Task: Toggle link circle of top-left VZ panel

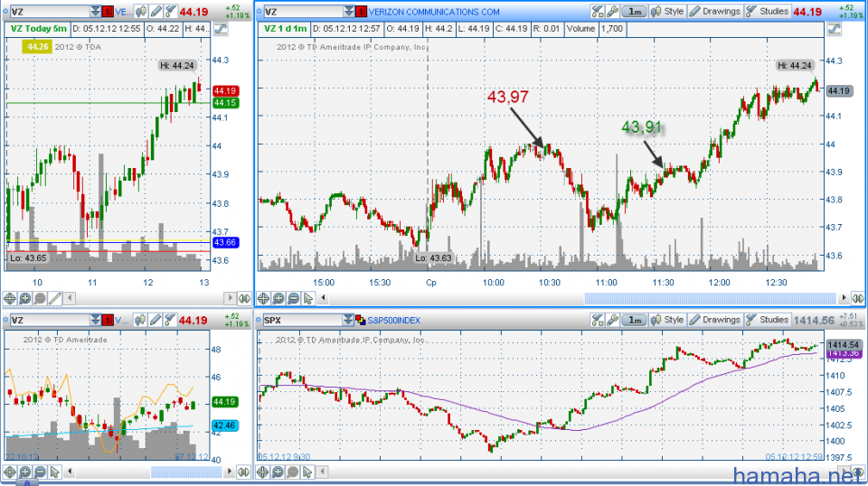Action: point(5,11)
